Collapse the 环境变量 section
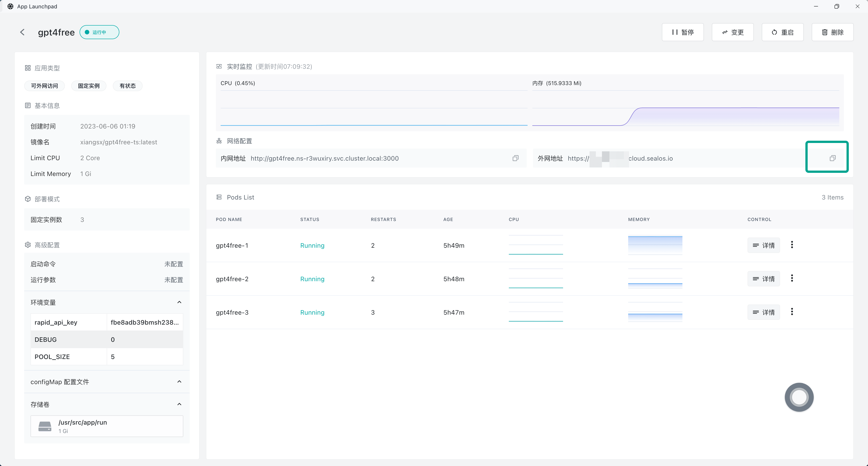The image size is (868, 466). click(x=179, y=302)
